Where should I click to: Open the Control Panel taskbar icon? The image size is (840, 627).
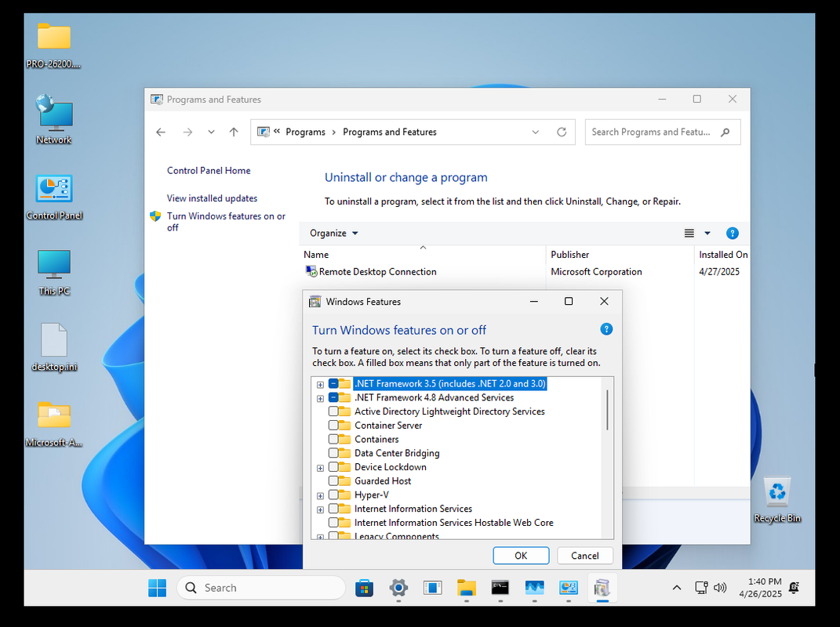coord(568,588)
